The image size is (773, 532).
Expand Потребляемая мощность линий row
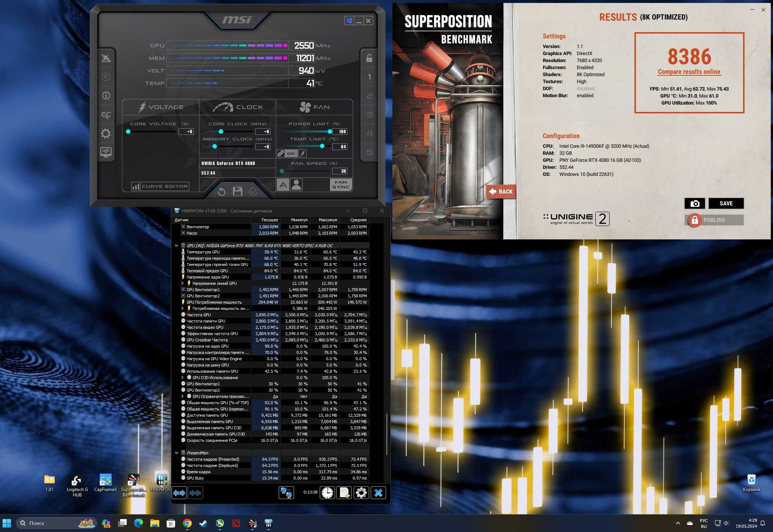point(183,308)
